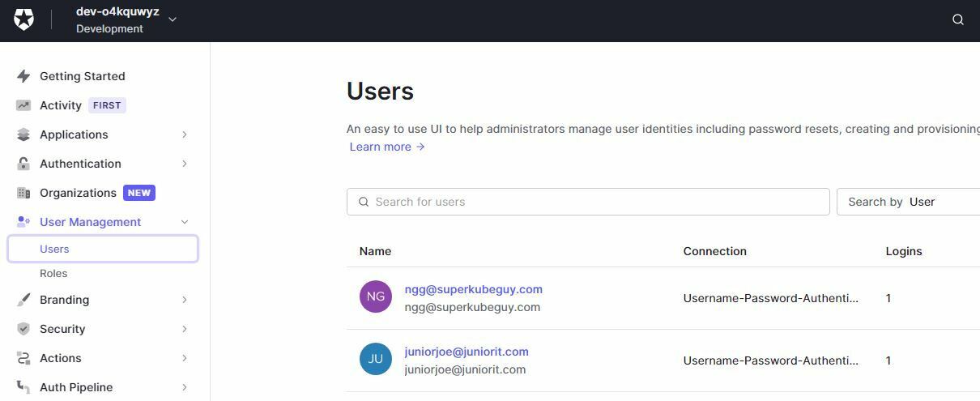The height and width of the screenshot is (401, 980).
Task: Open user ngg@superkubeguy.com profile link
Action: coord(474,289)
